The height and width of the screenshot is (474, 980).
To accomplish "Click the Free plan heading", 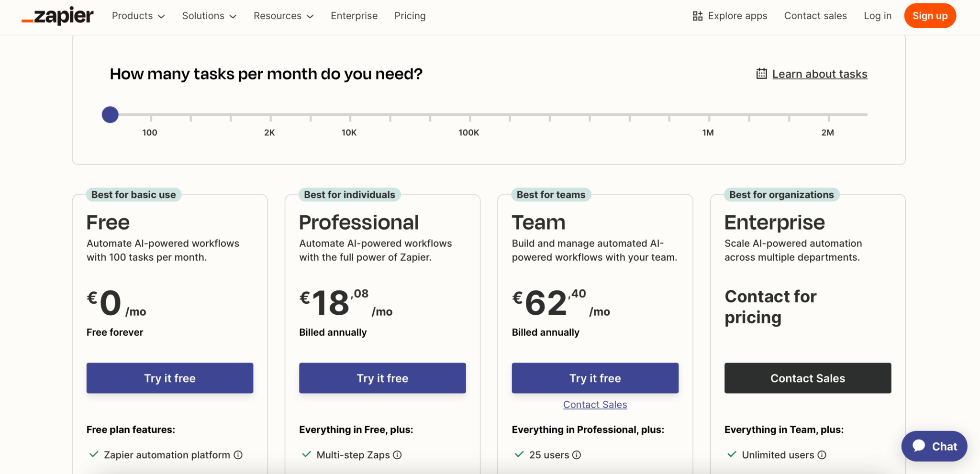I will (108, 222).
